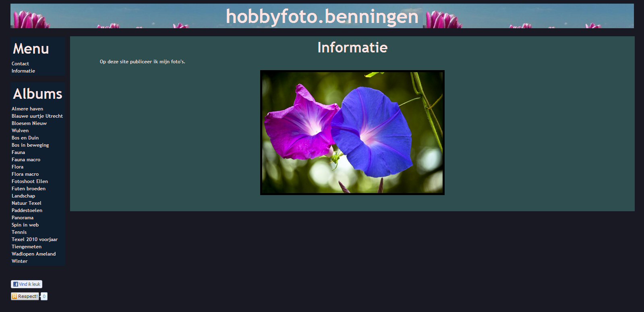The height and width of the screenshot is (312, 644).
Task: Open the Panorama album
Action: tap(23, 218)
